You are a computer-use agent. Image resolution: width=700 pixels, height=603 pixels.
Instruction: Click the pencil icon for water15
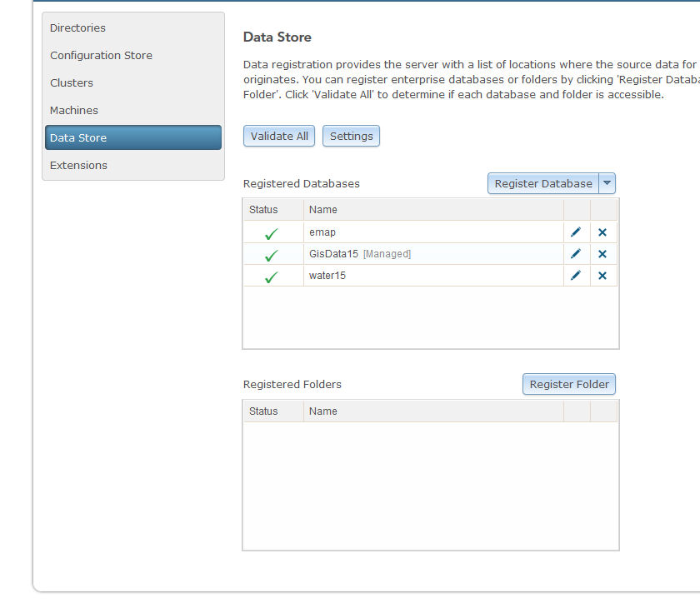tap(576, 276)
